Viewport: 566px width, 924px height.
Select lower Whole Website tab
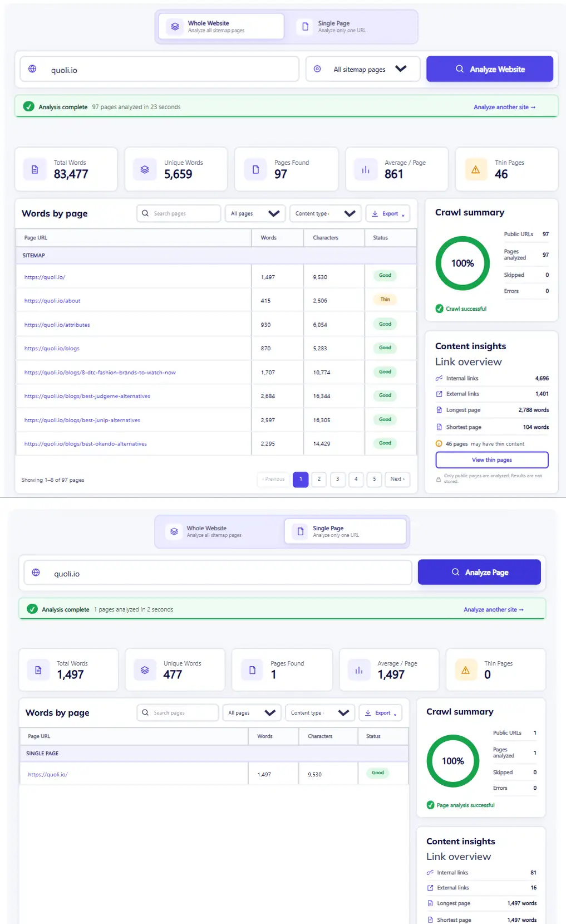click(220, 531)
